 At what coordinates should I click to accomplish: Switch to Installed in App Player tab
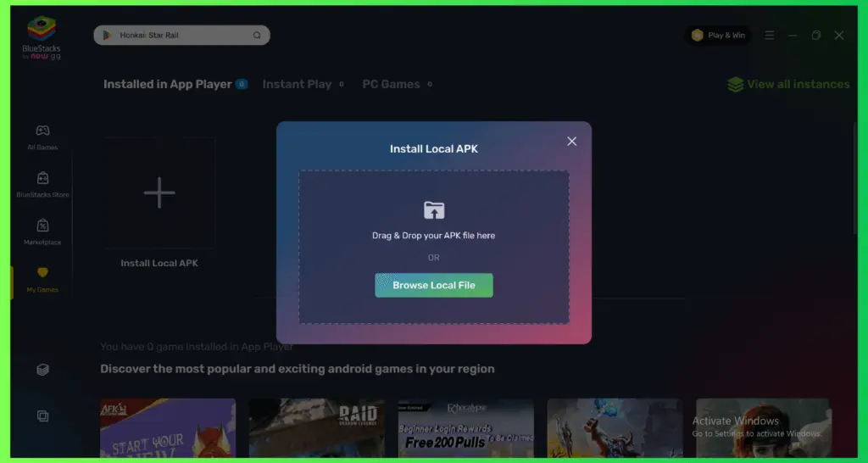coord(175,84)
